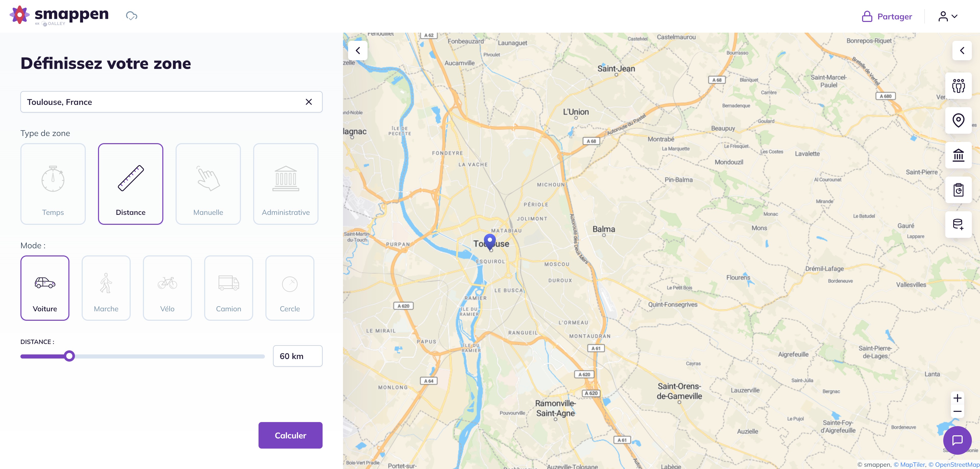Click the Partager share button
Screen dimensions: 980x469
tap(887, 16)
